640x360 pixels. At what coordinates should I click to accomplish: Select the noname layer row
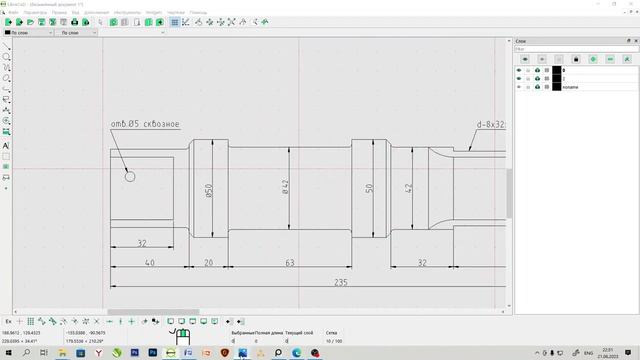576,87
